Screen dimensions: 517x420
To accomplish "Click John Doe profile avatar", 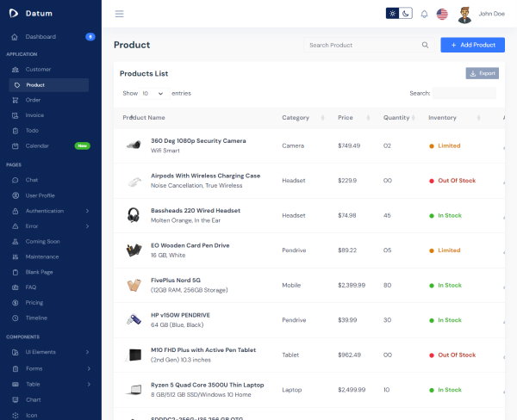I will click(464, 14).
